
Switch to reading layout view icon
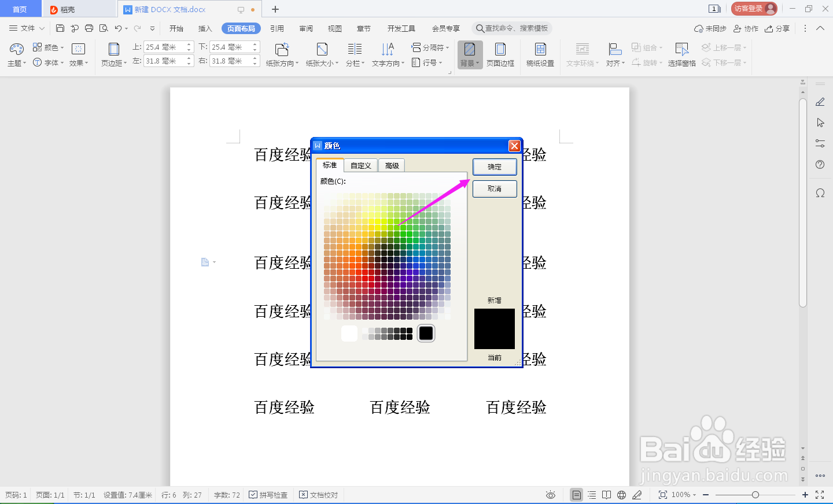606,495
